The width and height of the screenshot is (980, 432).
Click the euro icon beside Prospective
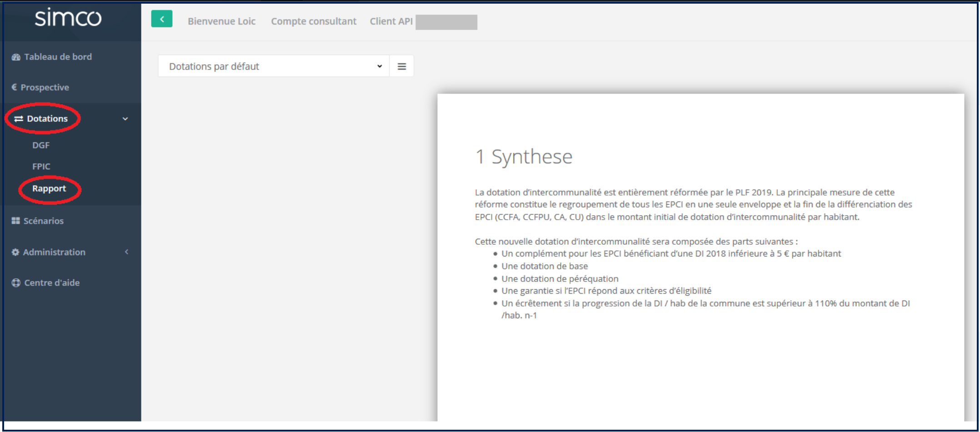(x=14, y=87)
